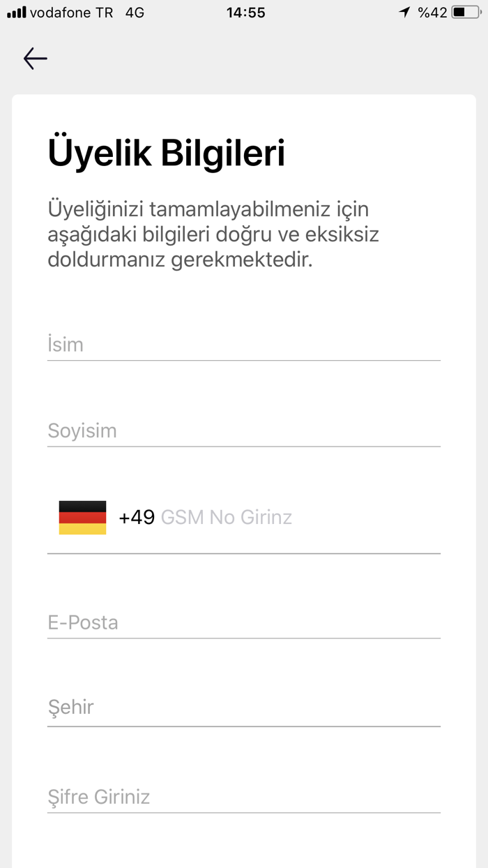The image size is (488, 868).
Task: Tap the vodafone TR carrier label
Action: pos(71,13)
